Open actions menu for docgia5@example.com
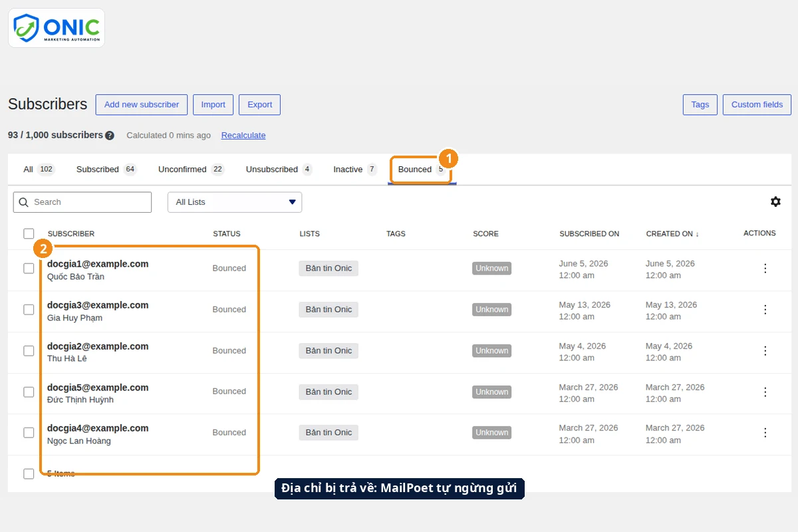The image size is (798, 532). 765,392
